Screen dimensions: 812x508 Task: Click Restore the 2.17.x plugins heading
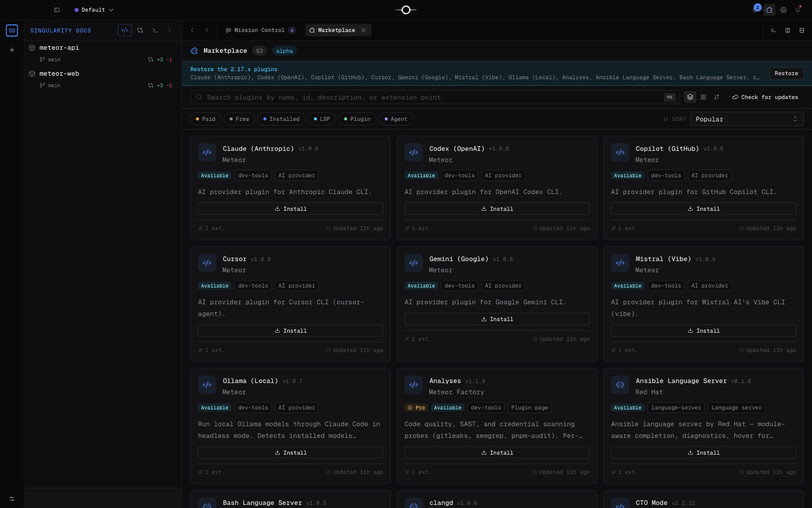pyautogui.click(x=234, y=69)
